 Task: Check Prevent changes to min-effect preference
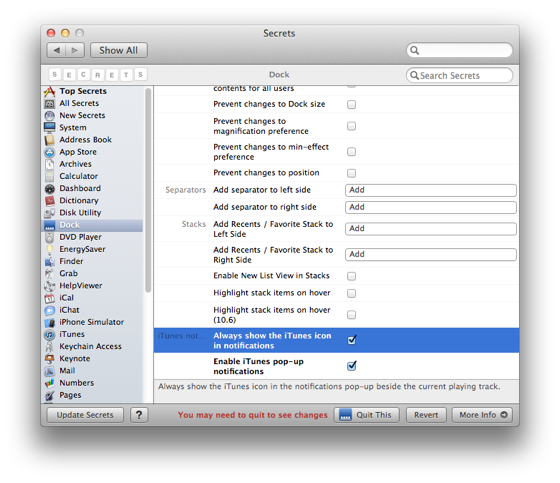(x=351, y=152)
